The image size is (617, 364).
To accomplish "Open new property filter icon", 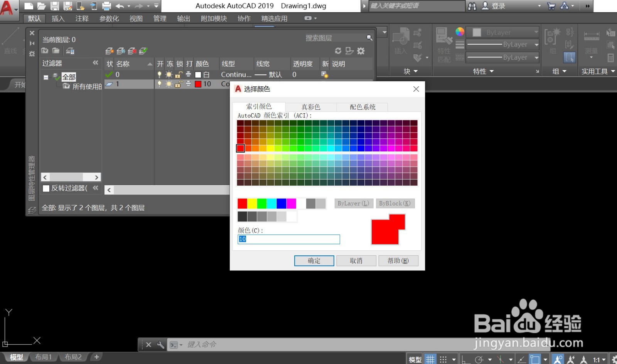I will tap(45, 50).
